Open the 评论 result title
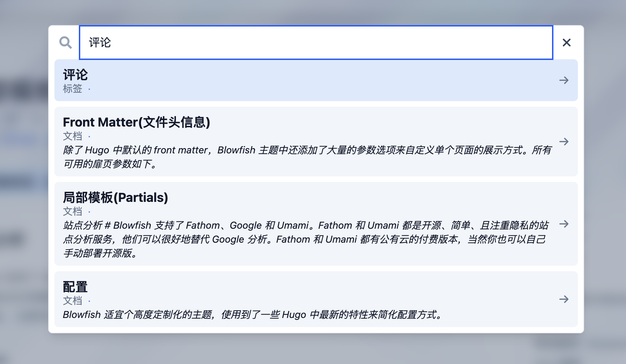Screen dimensions: 626x364 [x=75, y=75]
